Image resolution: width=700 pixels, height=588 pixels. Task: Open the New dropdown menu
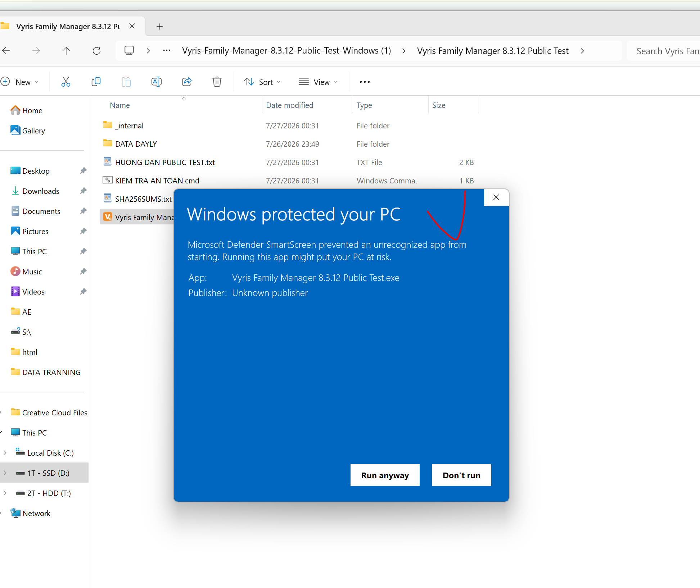[x=20, y=82]
